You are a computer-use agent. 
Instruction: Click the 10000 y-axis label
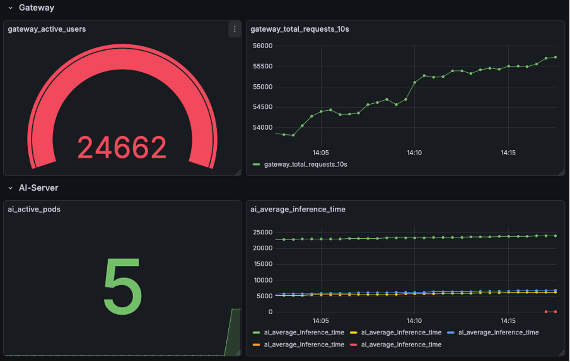tap(262, 280)
